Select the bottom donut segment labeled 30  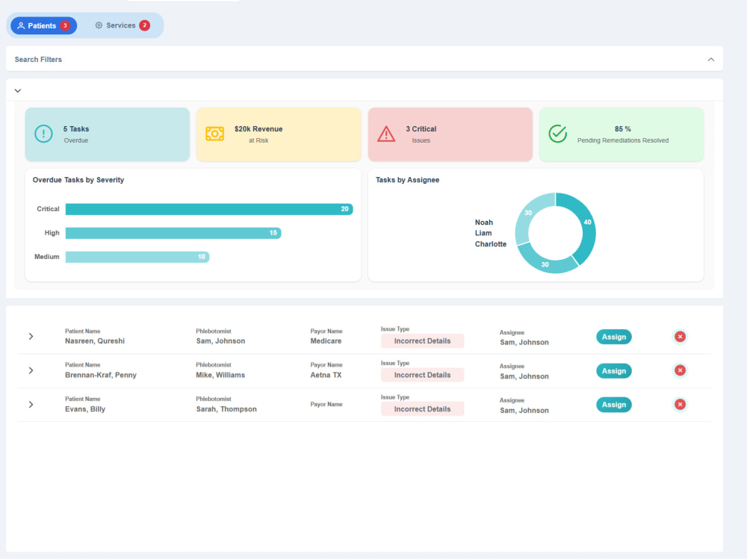click(545, 264)
